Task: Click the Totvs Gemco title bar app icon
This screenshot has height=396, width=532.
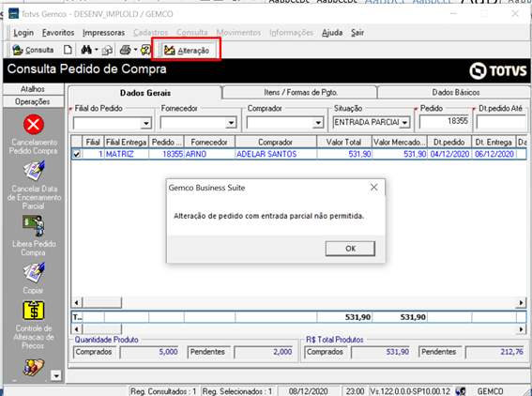Action: click(x=13, y=14)
